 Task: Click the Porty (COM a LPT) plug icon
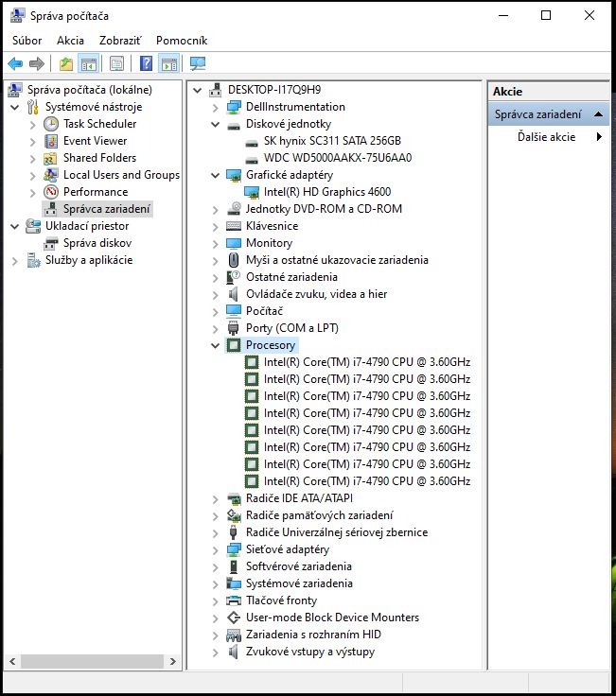tap(233, 328)
